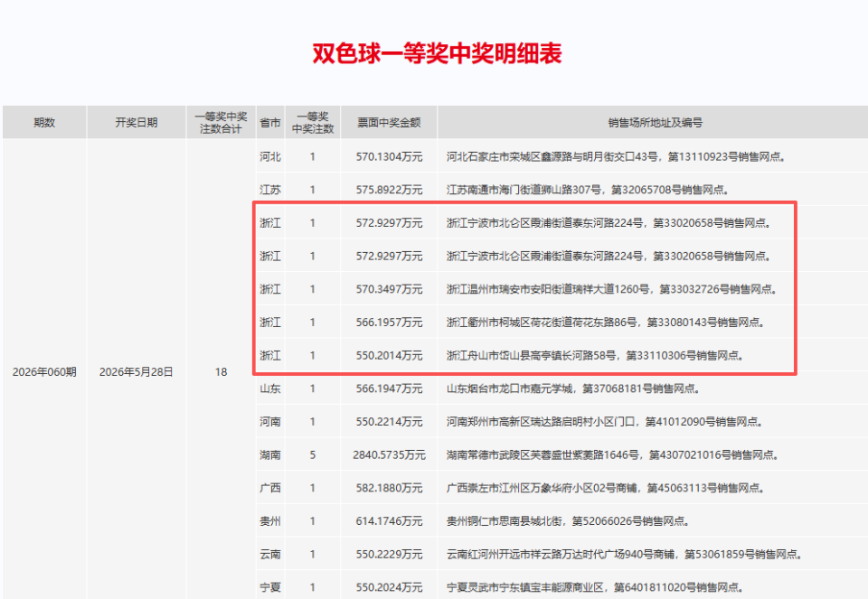Screen dimensions: 868x599
Task: Click the amount 550.2024万元
Action: pos(389,587)
